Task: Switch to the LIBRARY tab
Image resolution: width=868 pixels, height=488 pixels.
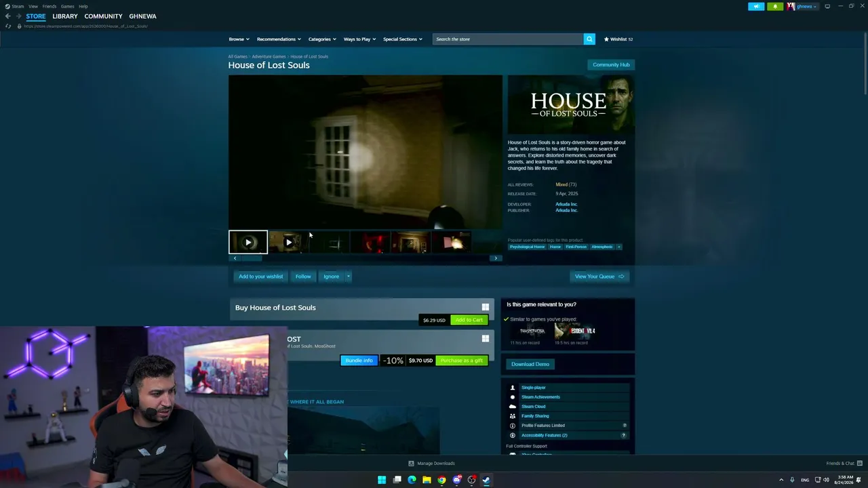Action: 65,16
